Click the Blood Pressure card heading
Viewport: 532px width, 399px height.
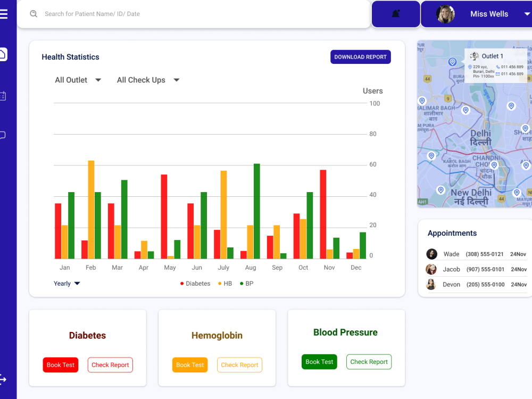[345, 332]
